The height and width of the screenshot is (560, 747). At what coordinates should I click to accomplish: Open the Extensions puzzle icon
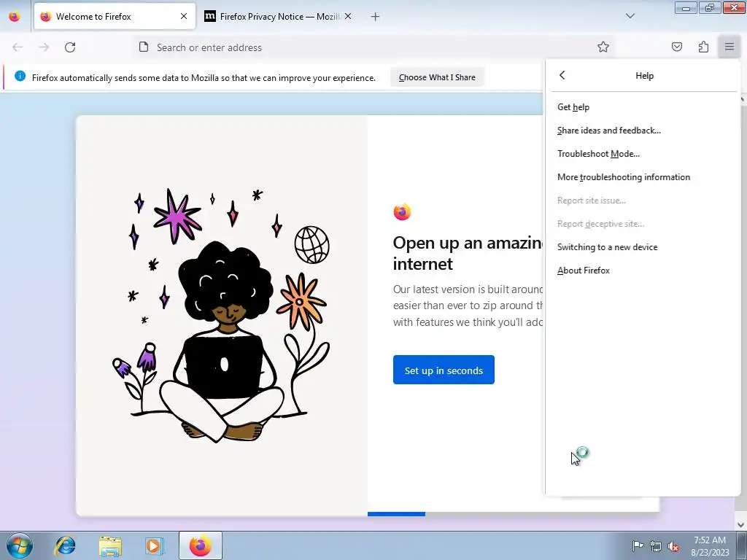click(703, 47)
